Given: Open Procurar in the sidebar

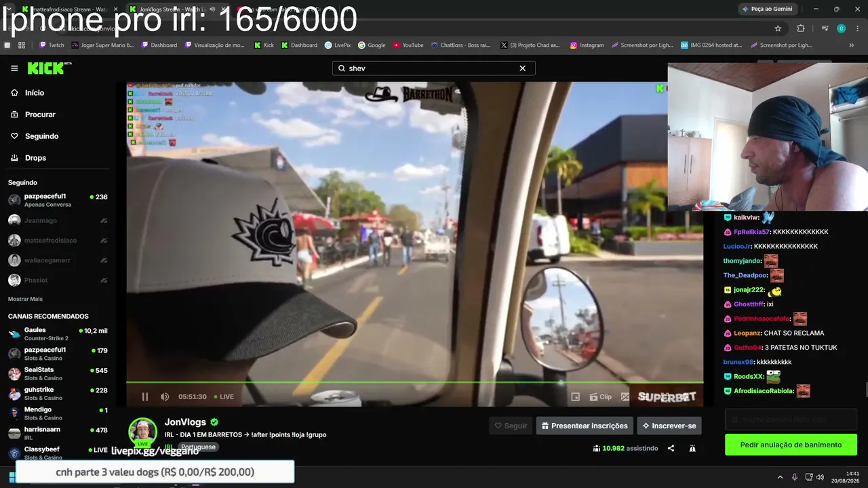Looking at the screenshot, I should click(33, 115).
